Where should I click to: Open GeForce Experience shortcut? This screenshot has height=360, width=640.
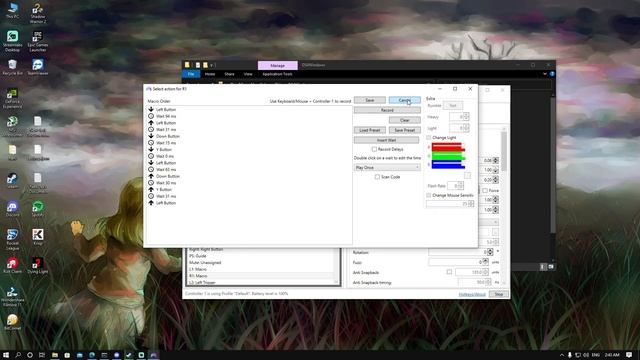click(12, 98)
